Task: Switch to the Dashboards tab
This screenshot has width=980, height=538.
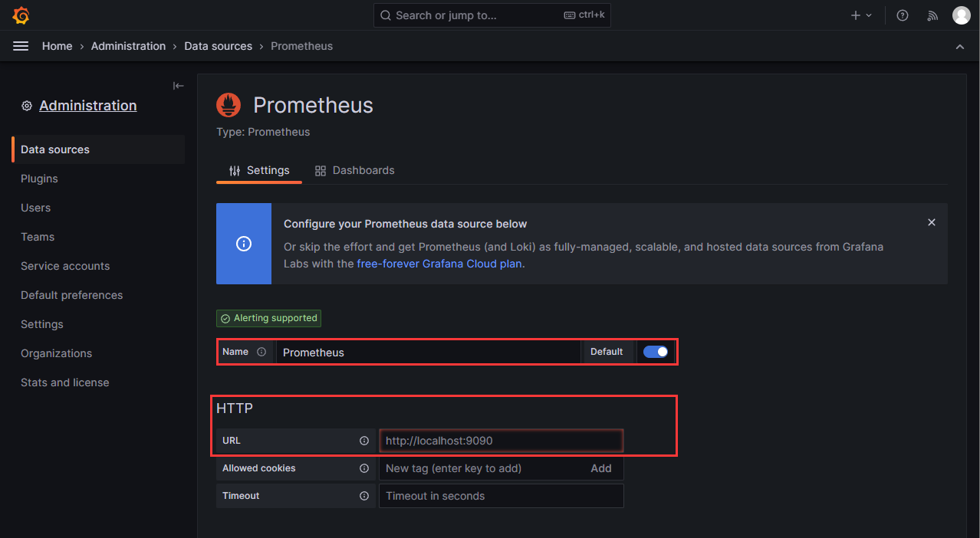Action: pyautogui.click(x=355, y=170)
